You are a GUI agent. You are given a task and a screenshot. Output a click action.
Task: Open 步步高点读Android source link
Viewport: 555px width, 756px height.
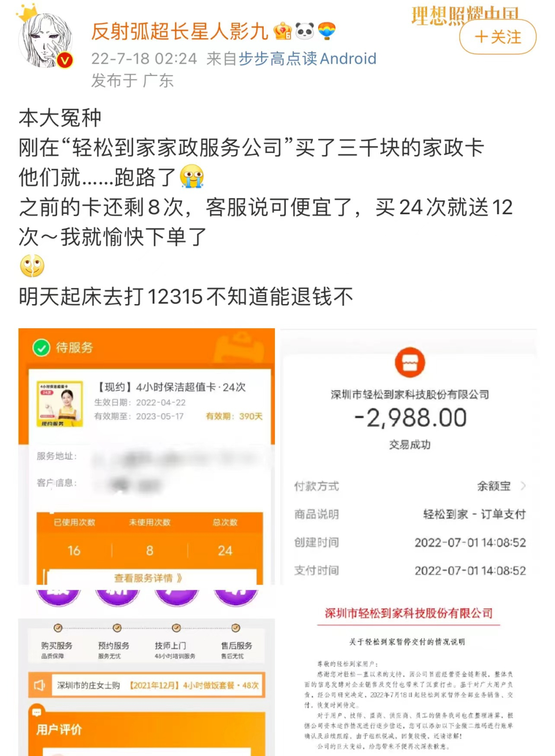(x=307, y=59)
